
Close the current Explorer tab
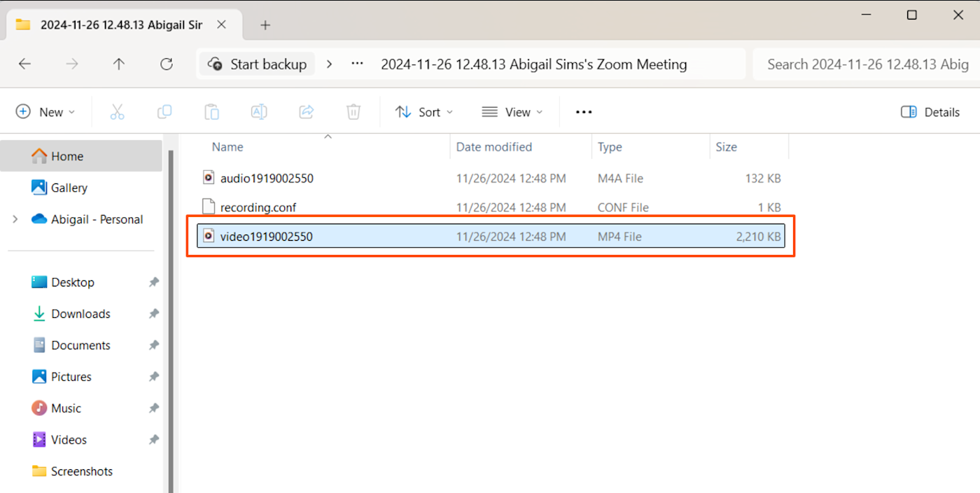tap(221, 25)
